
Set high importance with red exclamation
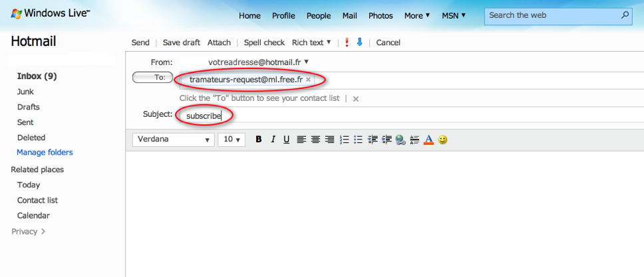click(347, 43)
